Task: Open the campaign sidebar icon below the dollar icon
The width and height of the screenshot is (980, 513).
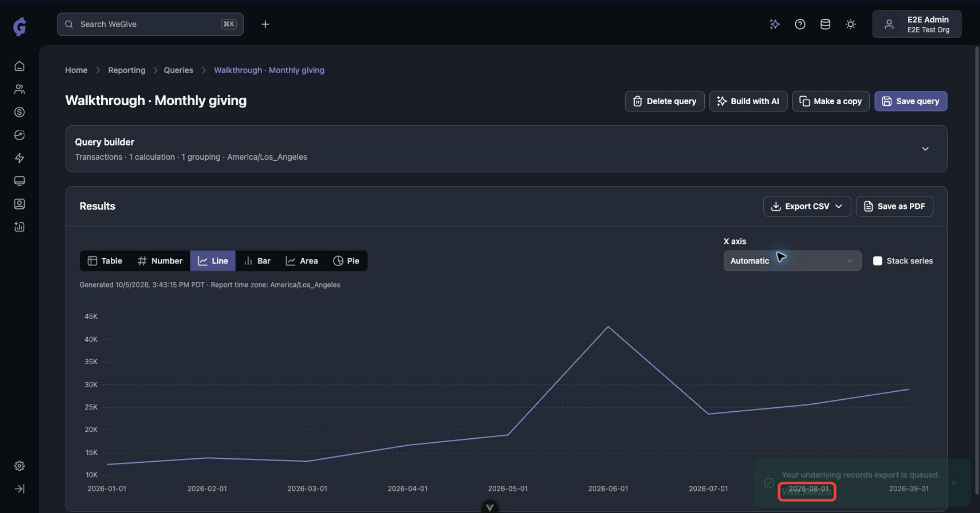Action: click(20, 135)
